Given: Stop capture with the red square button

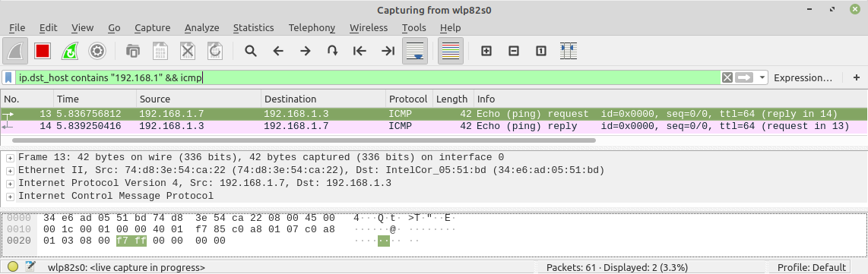Looking at the screenshot, I should tap(42, 52).
